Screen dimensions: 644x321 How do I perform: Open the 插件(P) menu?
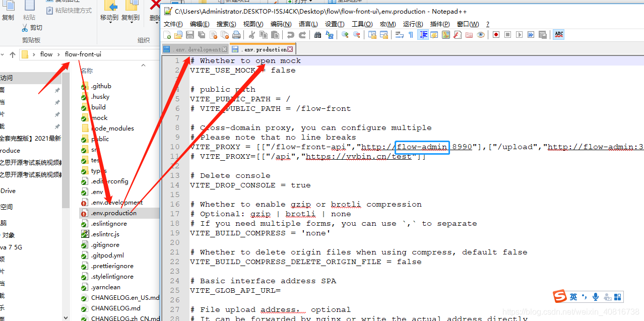(440, 24)
